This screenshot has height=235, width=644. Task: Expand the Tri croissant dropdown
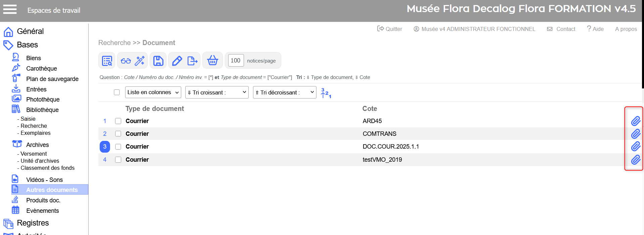click(217, 92)
